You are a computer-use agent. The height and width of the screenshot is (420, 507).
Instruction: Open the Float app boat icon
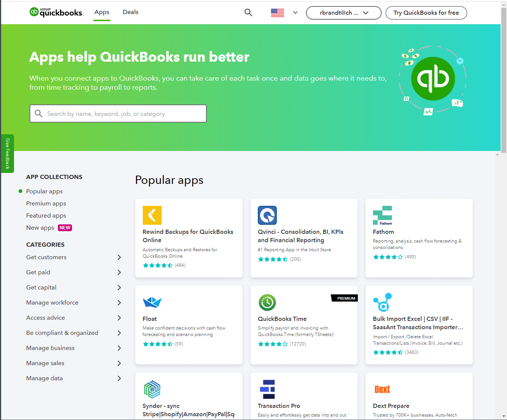point(152,302)
